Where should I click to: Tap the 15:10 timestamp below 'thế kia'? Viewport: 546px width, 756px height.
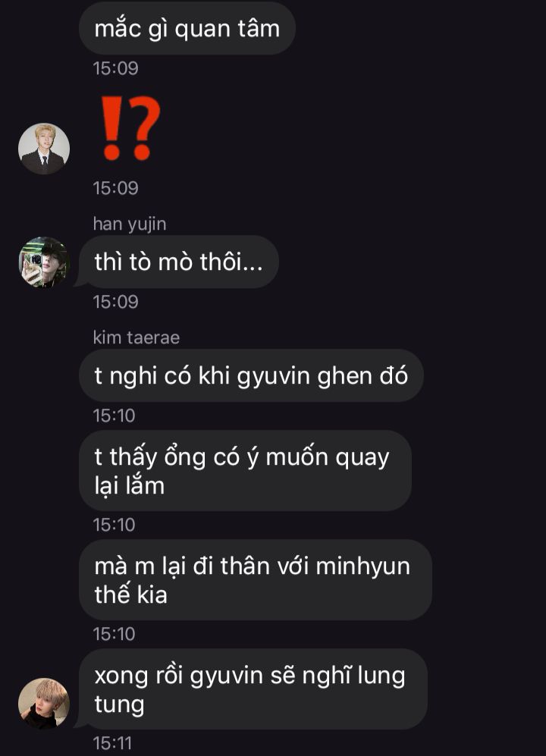point(115,633)
